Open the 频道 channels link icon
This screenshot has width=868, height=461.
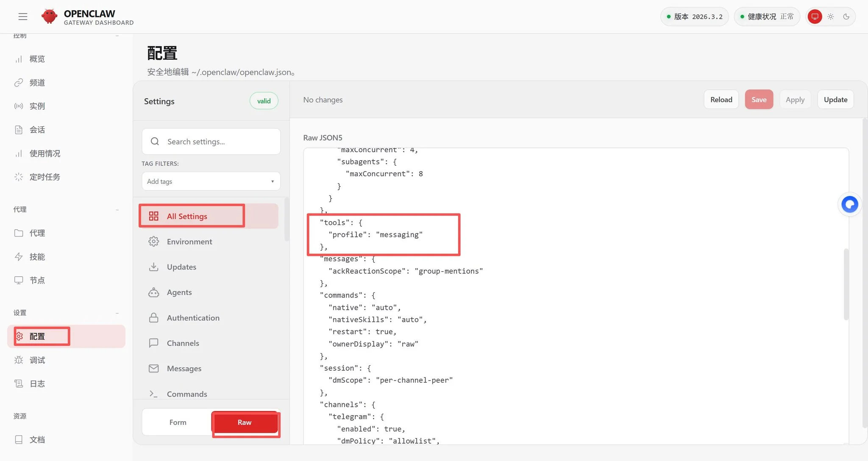[x=19, y=83]
